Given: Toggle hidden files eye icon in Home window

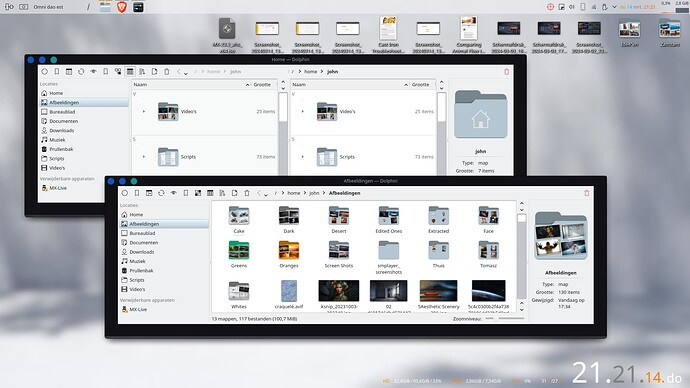Looking at the screenshot, I should coord(93,71).
